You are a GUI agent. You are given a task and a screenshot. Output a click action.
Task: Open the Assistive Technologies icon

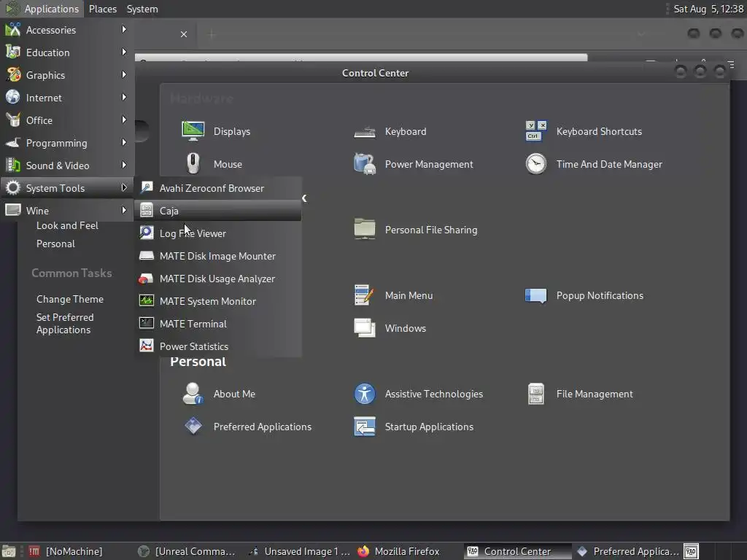[x=365, y=393]
